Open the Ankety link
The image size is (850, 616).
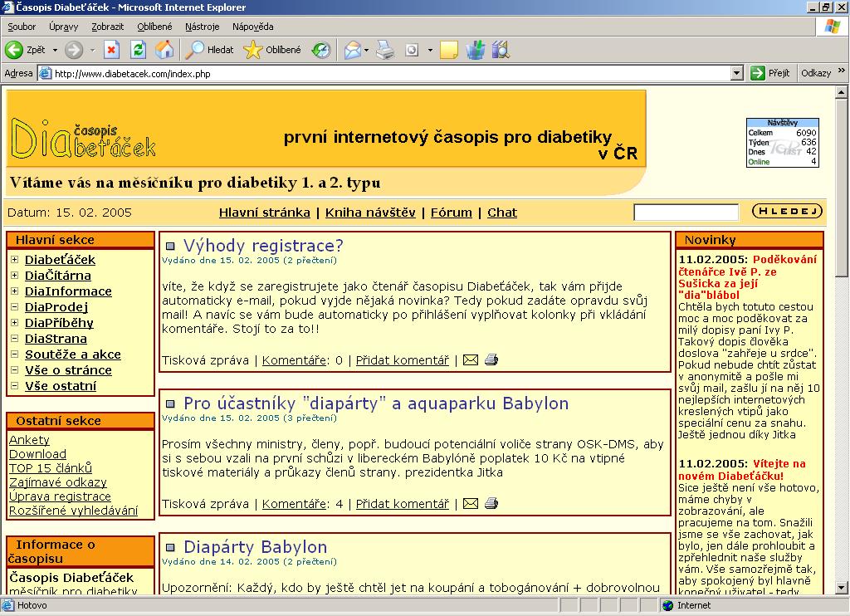[29, 440]
